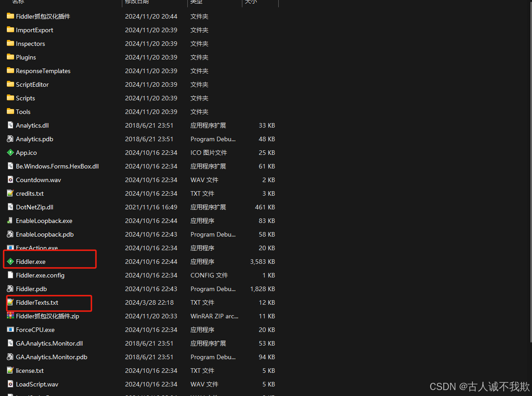Click the GA.Analytics.Monitor.pdb file icon
The image size is (532, 396).
tap(10, 356)
